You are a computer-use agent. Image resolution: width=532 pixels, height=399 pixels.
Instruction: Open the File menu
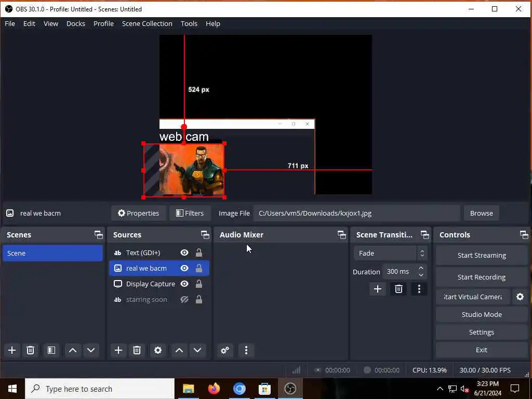point(10,24)
